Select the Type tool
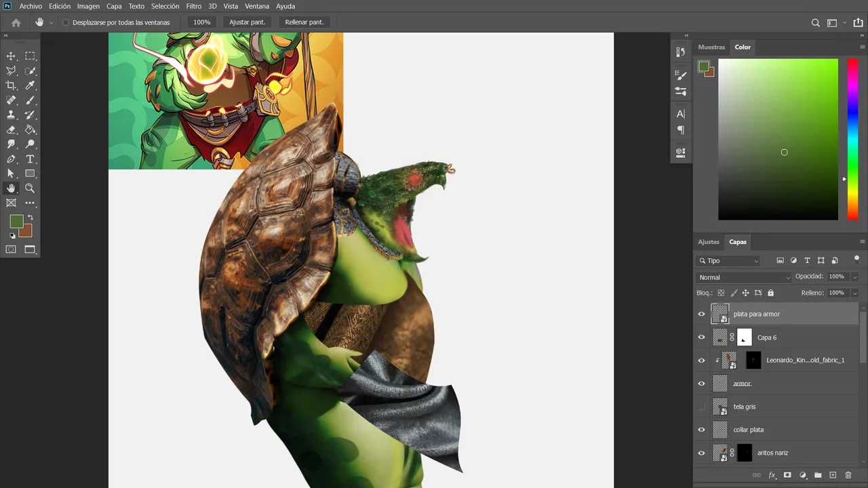 (30, 159)
